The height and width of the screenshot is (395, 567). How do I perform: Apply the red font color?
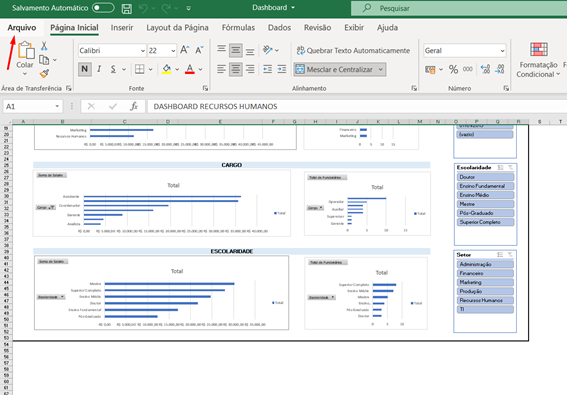[x=190, y=69]
